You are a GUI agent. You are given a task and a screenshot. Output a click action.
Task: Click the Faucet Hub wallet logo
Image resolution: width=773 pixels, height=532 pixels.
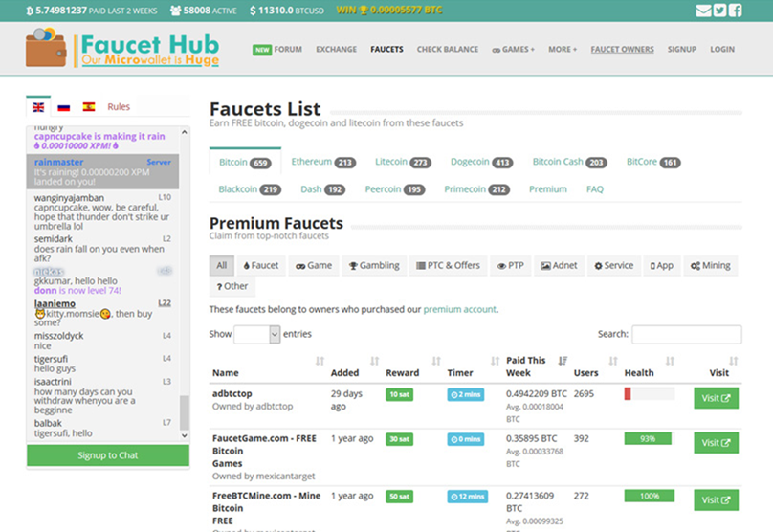pyautogui.click(x=46, y=48)
